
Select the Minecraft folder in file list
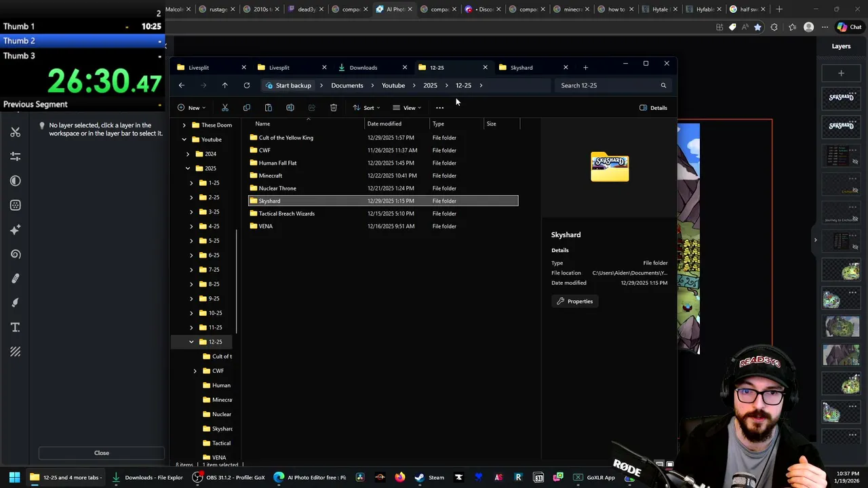tap(383, 176)
